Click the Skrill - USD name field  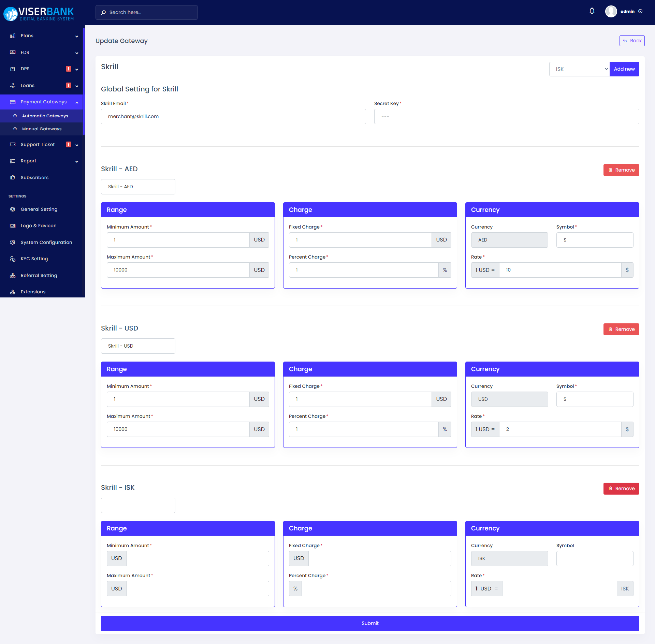(x=138, y=346)
